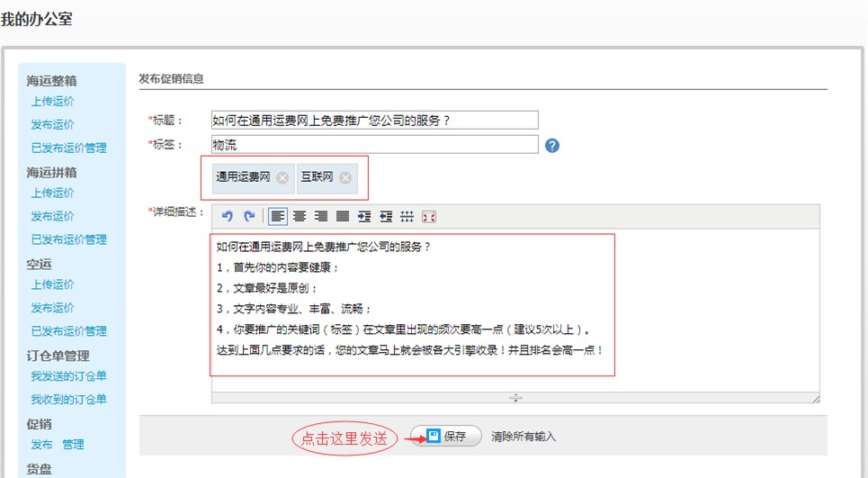Select the 海运整箱 sidebar heading
The height and width of the screenshot is (478, 868).
click(51, 81)
